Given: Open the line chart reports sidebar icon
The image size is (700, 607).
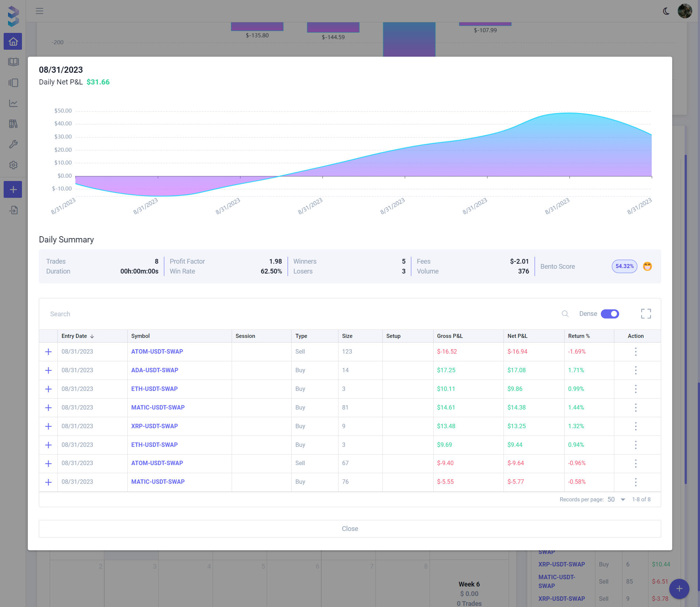Looking at the screenshot, I should click(x=13, y=103).
